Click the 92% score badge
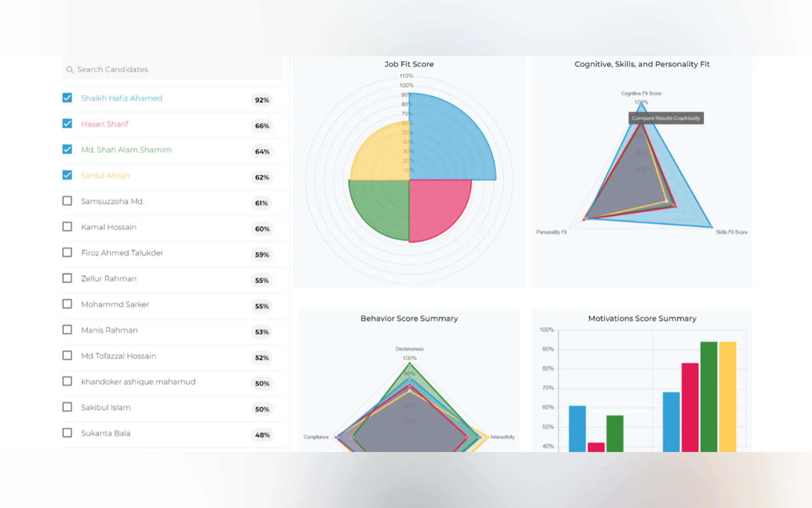This screenshot has height=508, width=812. tap(262, 100)
